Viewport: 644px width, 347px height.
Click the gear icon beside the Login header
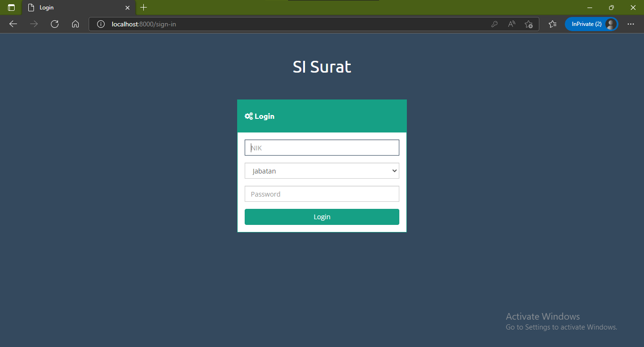[248, 116]
